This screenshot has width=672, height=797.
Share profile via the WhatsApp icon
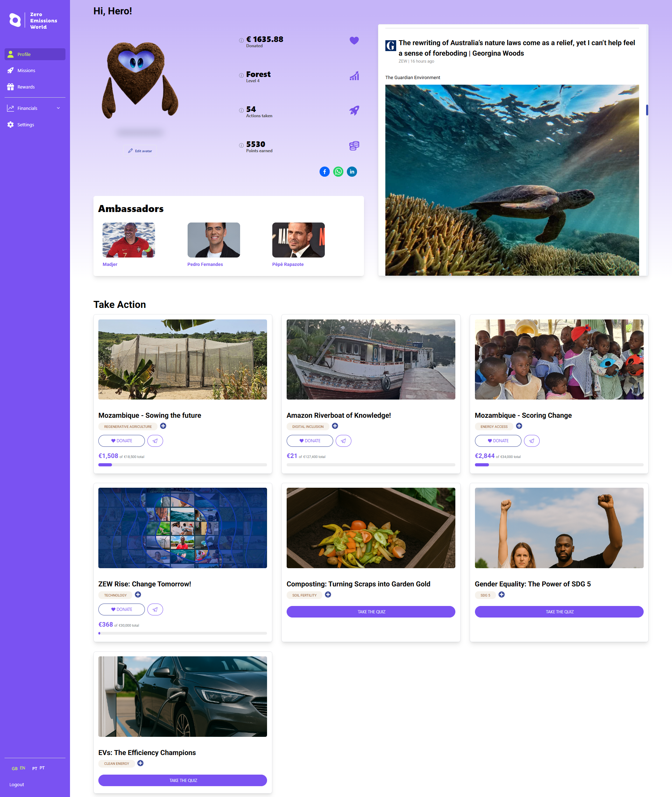pyautogui.click(x=338, y=171)
